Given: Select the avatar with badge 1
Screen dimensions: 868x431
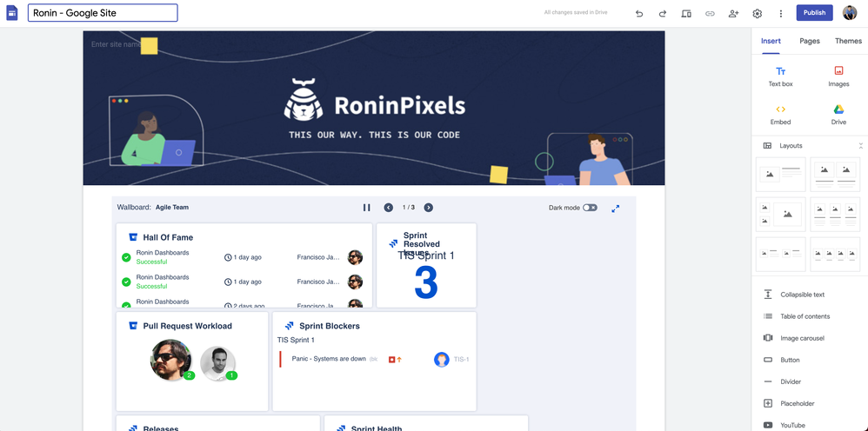Looking at the screenshot, I should coord(217,363).
